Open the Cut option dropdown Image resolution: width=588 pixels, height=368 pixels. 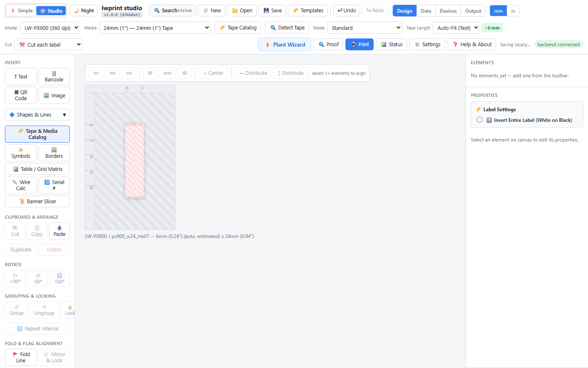[x=48, y=45]
